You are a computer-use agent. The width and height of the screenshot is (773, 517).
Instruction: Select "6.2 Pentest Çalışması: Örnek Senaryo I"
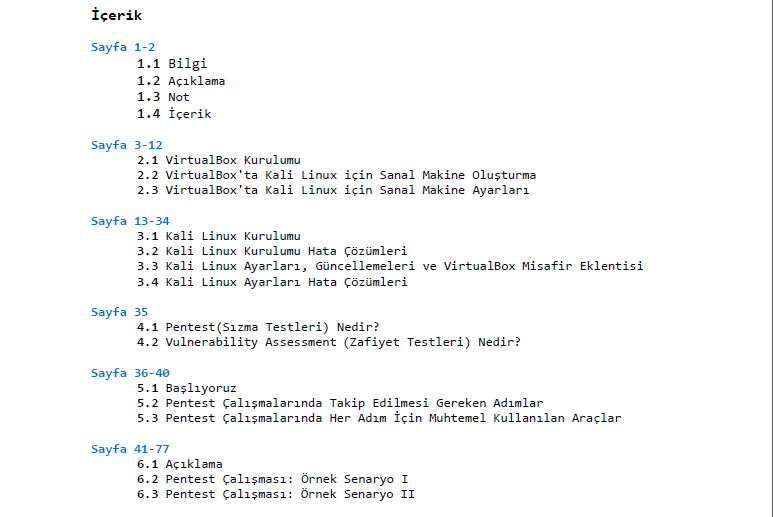point(273,479)
